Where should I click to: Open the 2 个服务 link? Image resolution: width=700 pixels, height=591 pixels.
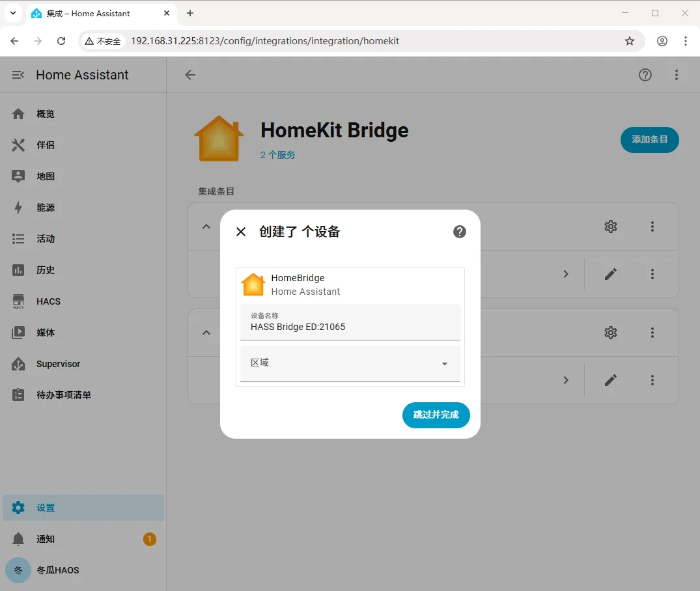point(277,155)
